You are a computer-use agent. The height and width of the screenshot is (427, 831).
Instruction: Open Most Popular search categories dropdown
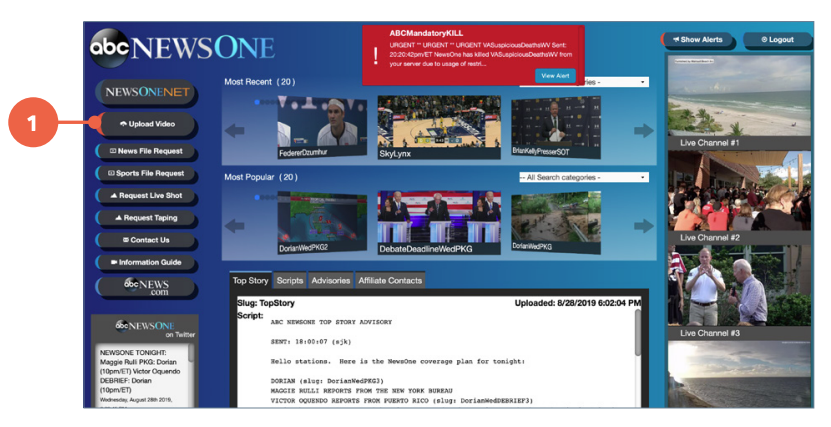pos(584,178)
